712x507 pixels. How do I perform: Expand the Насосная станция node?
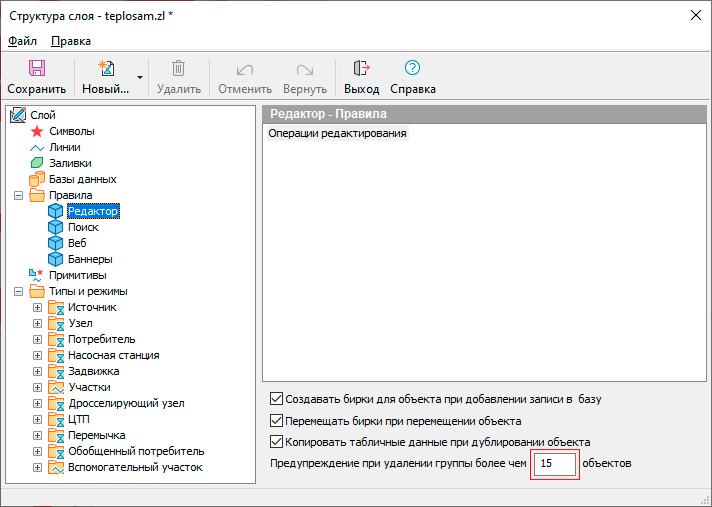[x=38, y=355]
